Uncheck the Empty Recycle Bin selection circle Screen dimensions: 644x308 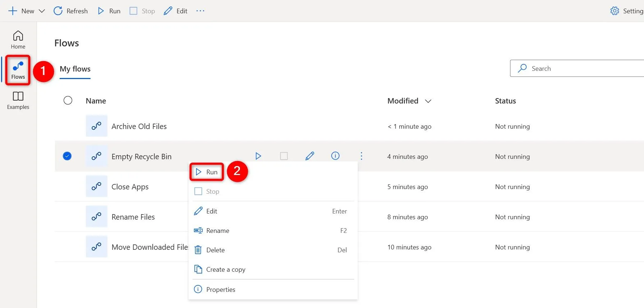point(67,156)
